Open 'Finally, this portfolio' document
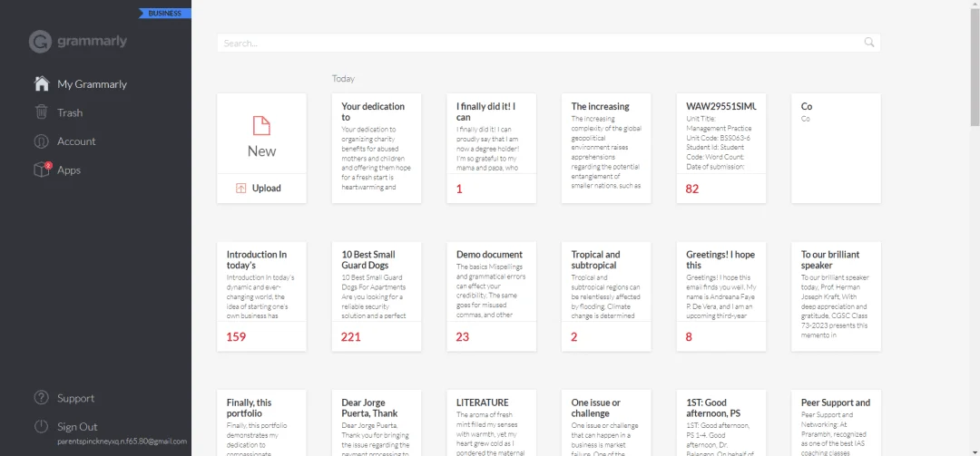Viewport: 980px width, 456px height. [261, 422]
